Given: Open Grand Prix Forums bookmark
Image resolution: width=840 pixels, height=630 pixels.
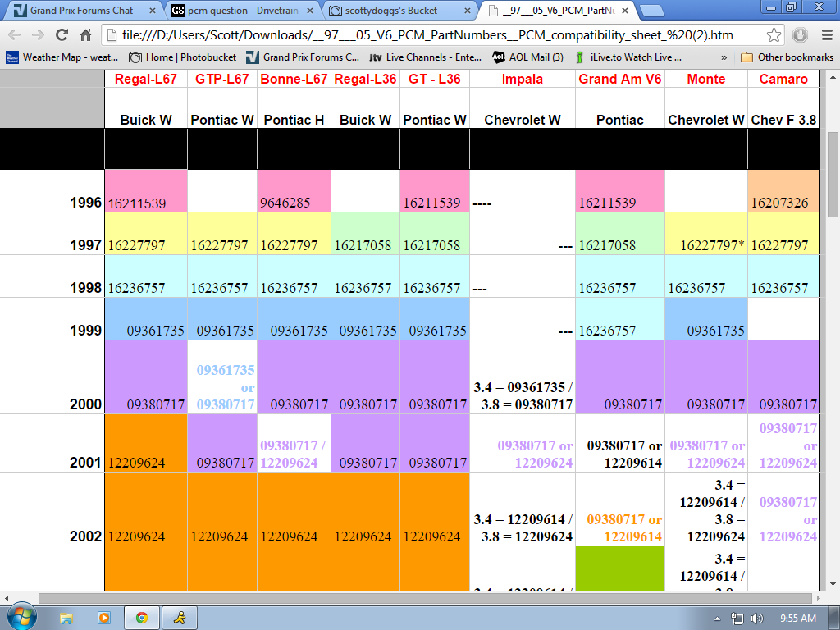Looking at the screenshot, I should 303,57.
